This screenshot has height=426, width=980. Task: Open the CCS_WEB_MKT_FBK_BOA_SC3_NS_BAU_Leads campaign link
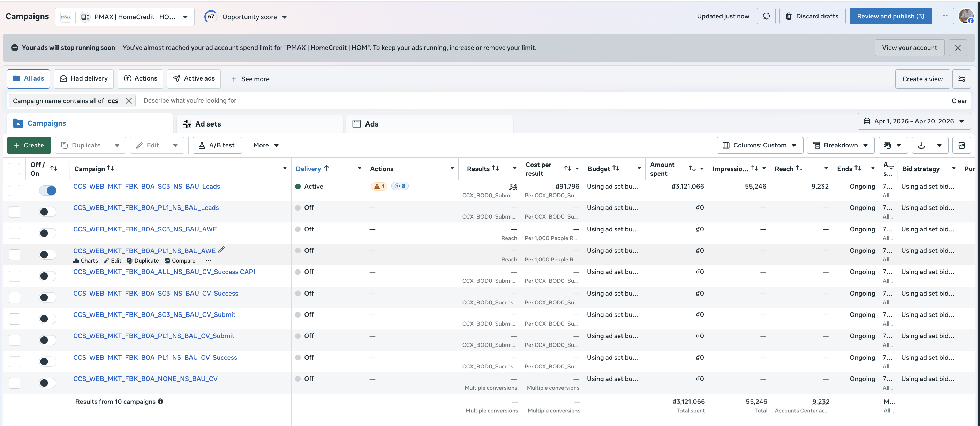[146, 187]
